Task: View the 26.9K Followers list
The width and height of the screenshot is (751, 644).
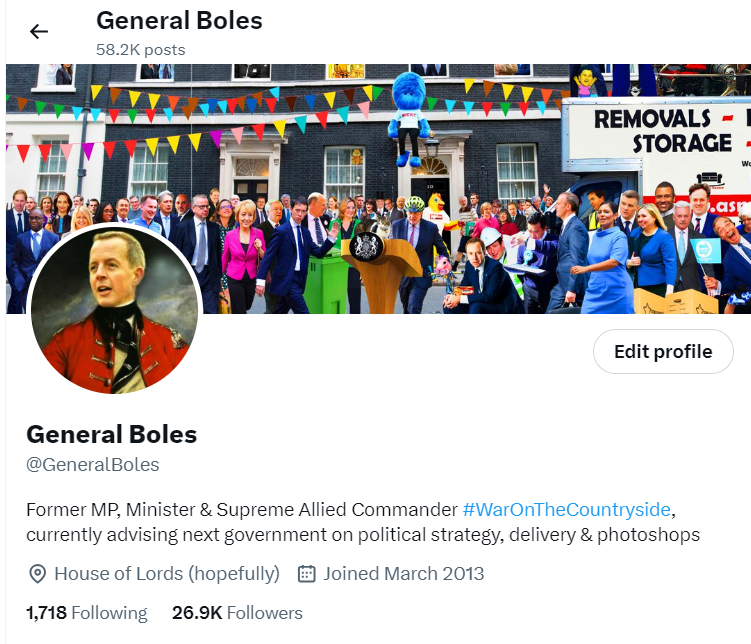Action: 238,613
